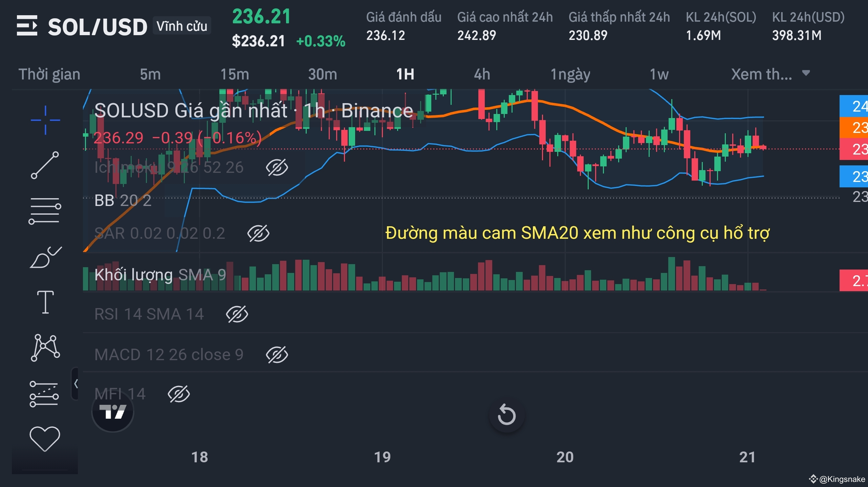Select the Text annotation tool

click(x=45, y=302)
